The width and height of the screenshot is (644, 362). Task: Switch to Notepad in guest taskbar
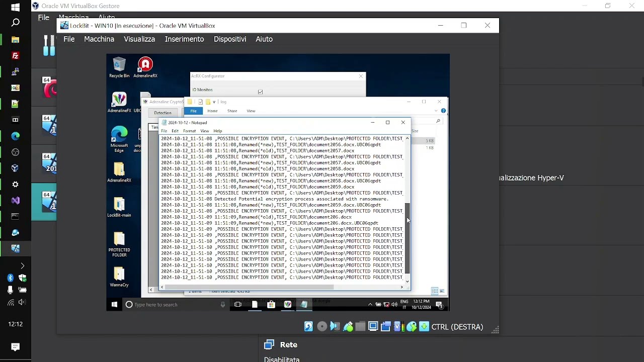(304, 304)
